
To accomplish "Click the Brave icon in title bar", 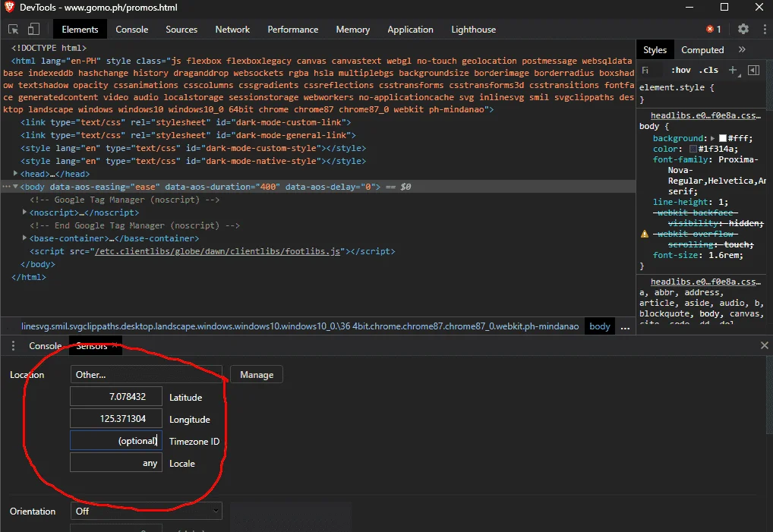I will tap(9, 7).
